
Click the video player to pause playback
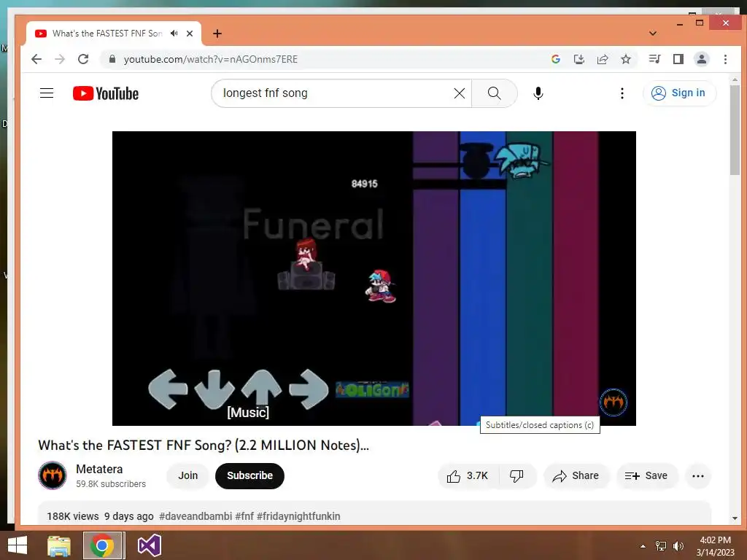click(x=374, y=278)
